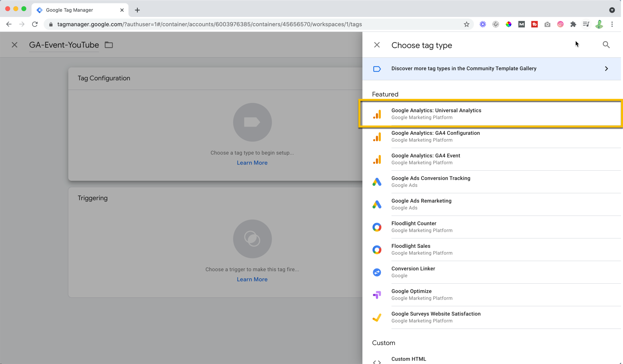Switch to the Google Tag Manager tab
The height and width of the screenshot is (364, 623).
point(80,10)
